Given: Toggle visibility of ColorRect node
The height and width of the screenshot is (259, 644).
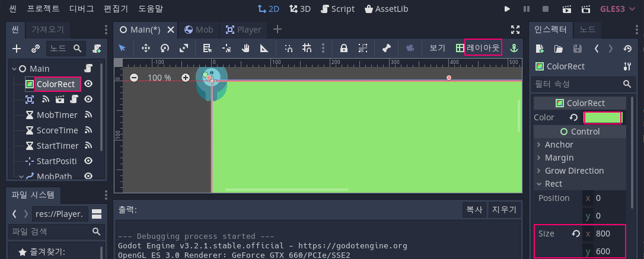Looking at the screenshot, I should pos(88,84).
